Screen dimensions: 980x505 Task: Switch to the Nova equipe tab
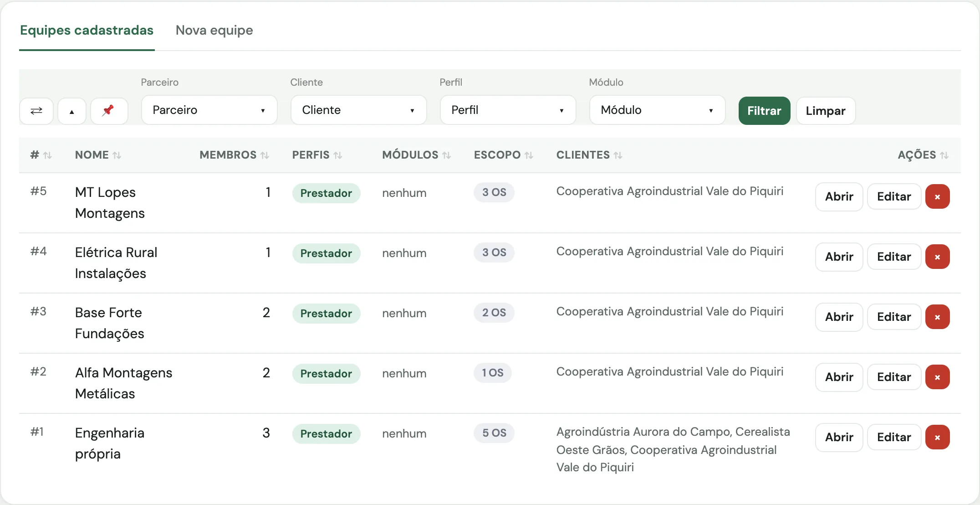tap(214, 31)
